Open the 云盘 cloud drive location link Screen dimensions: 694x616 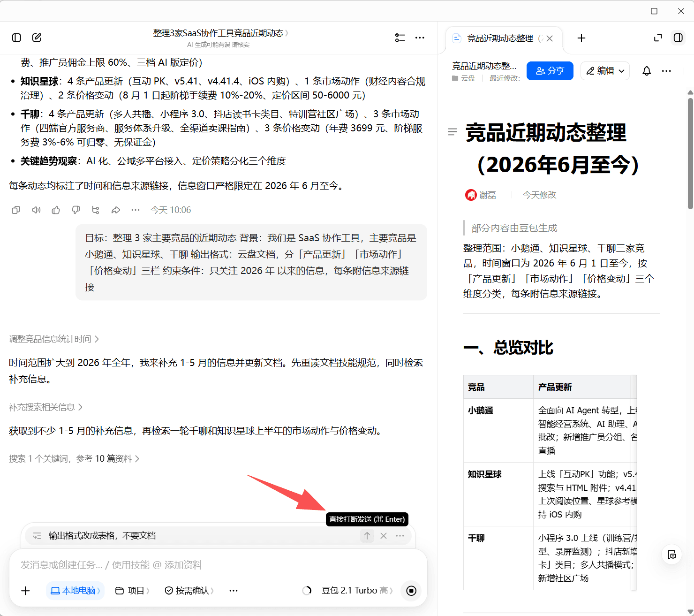pos(463,78)
